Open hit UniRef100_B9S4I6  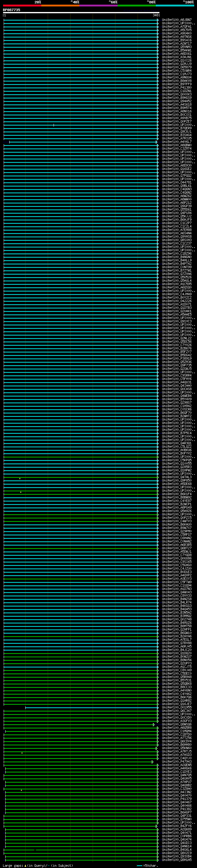[176, 40]
